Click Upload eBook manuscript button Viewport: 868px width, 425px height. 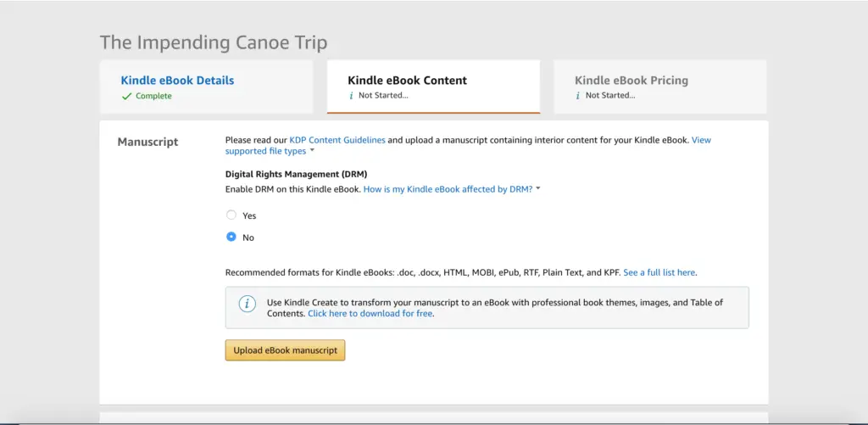(x=285, y=350)
